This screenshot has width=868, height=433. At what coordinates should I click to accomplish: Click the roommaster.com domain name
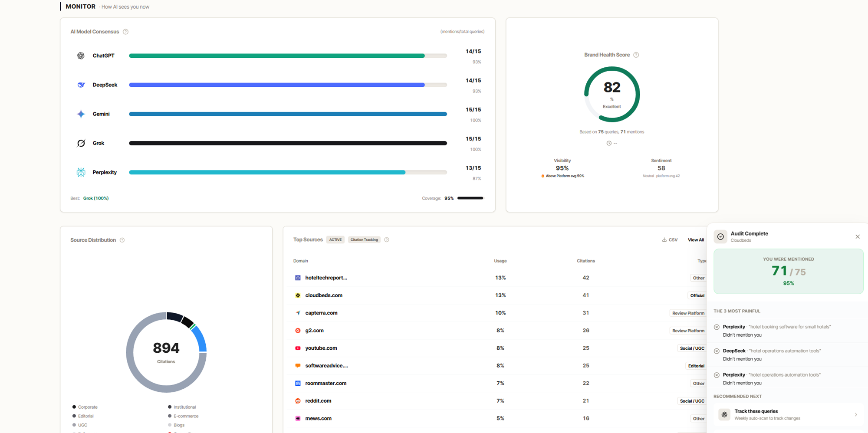325,383
